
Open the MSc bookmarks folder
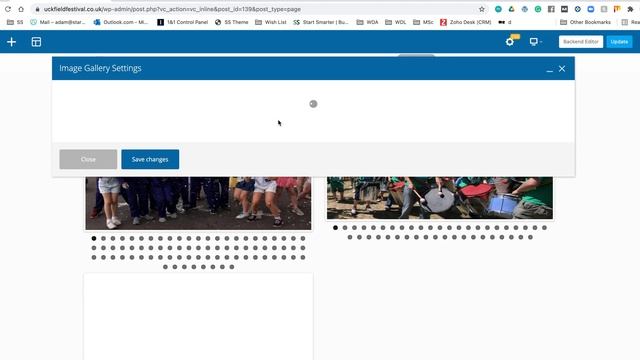point(423,22)
